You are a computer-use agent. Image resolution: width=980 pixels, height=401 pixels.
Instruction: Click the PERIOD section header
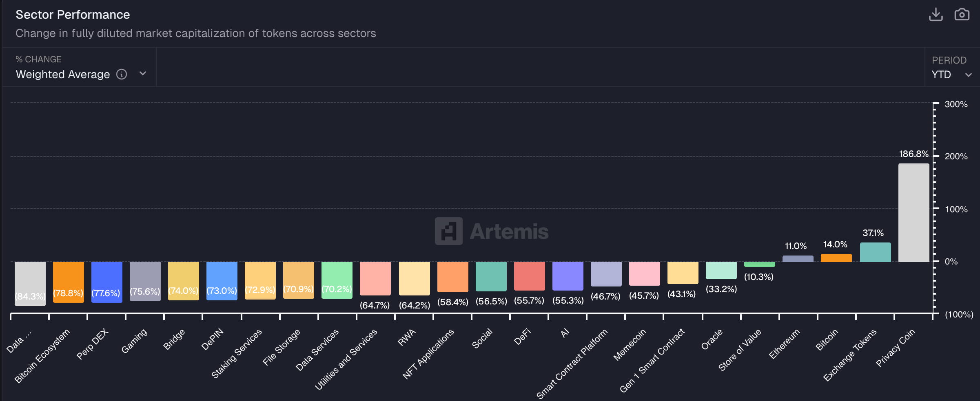949,60
